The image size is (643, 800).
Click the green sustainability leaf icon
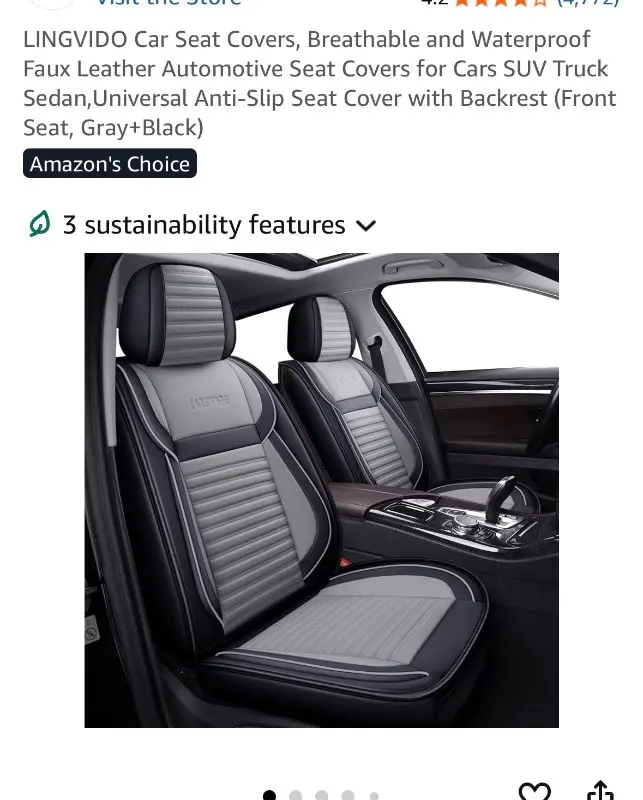pos(39,224)
